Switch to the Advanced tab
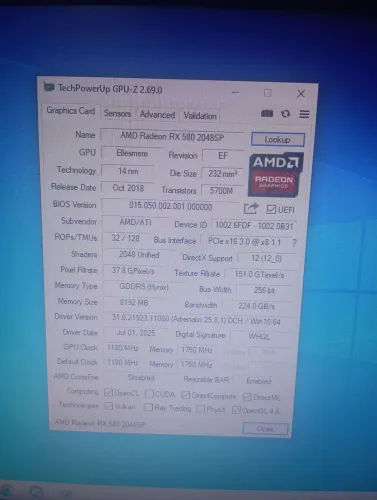 (x=157, y=115)
